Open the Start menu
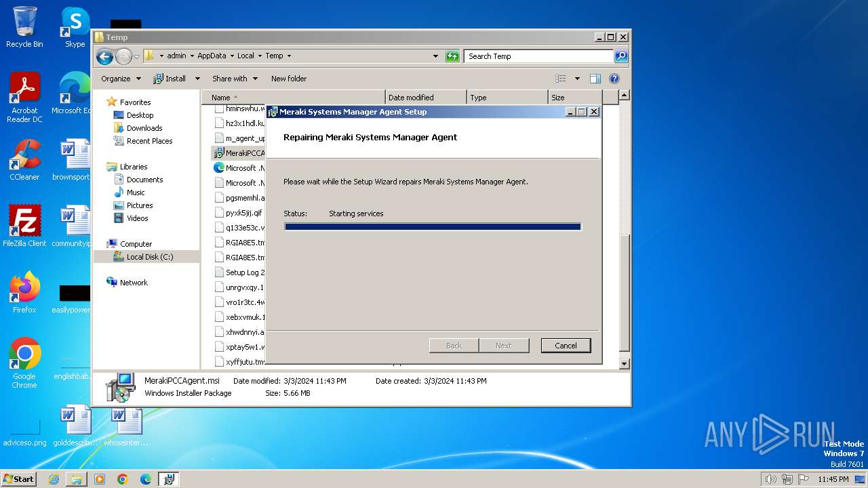The width and height of the screenshot is (868, 488). coord(19,479)
